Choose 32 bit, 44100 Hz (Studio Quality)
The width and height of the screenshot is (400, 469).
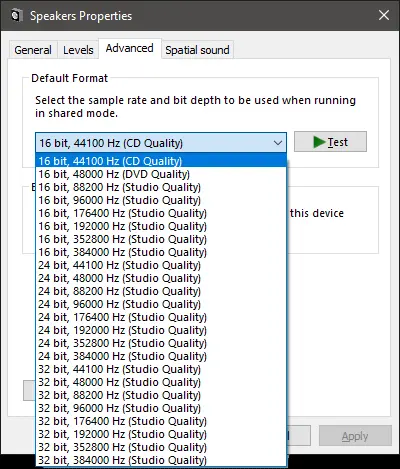tap(161, 369)
